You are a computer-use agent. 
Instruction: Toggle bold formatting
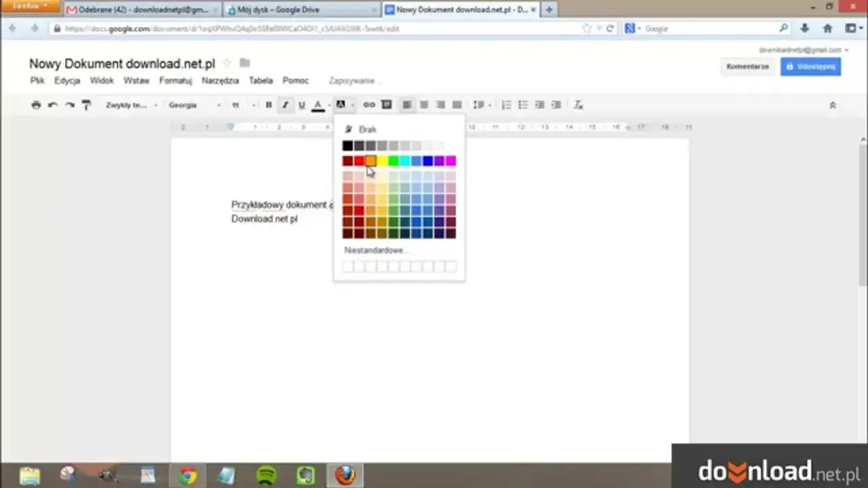(269, 105)
